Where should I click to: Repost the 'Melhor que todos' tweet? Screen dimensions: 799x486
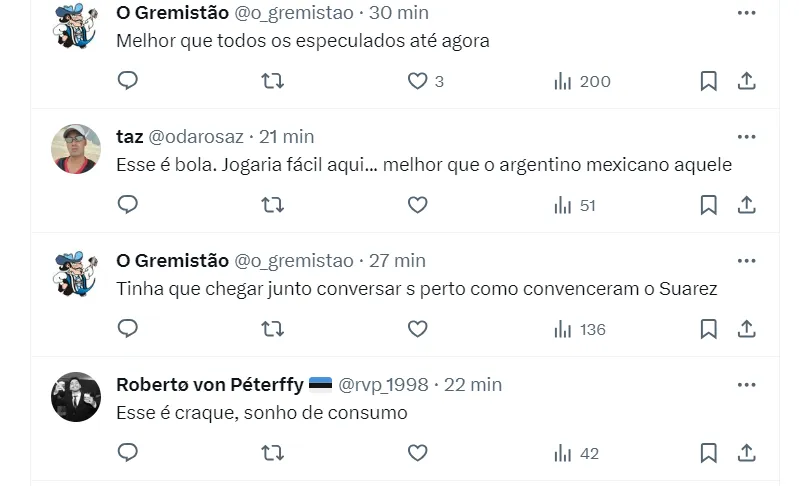pos(272,81)
